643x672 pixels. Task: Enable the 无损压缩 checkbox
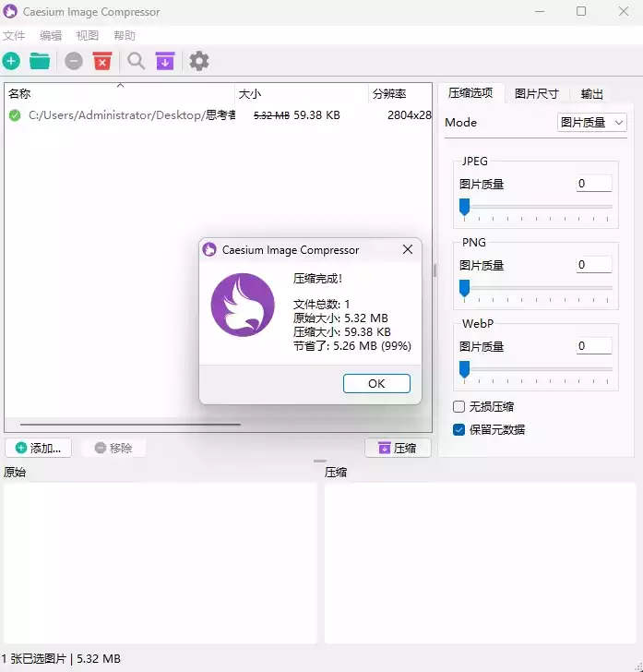pos(459,407)
